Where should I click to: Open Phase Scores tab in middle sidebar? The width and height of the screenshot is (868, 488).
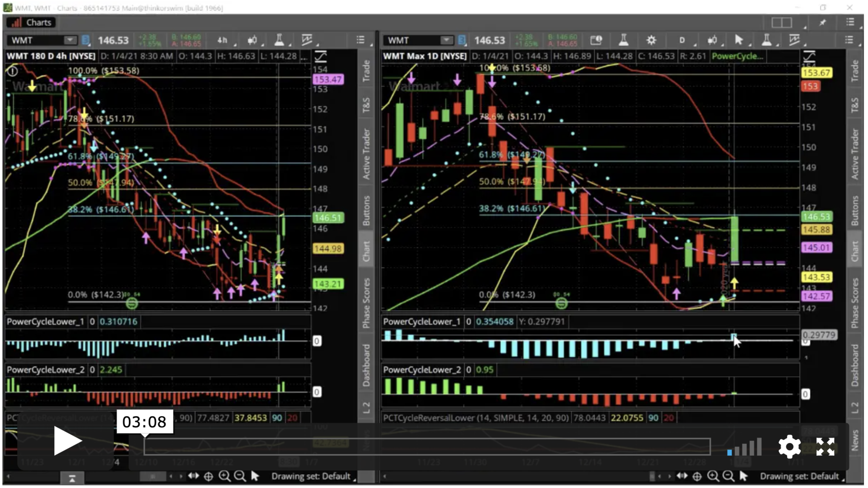(x=366, y=304)
